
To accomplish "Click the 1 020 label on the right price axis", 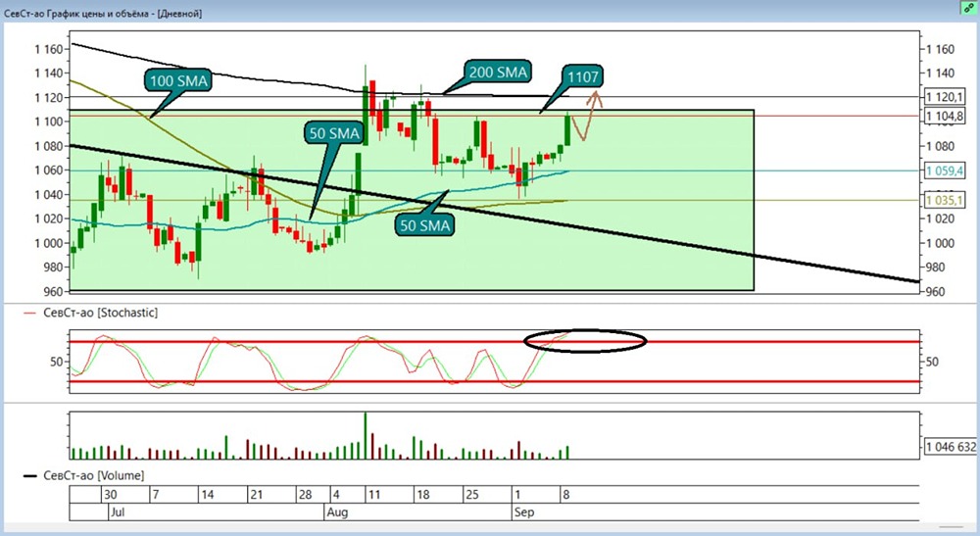I will coord(941,219).
